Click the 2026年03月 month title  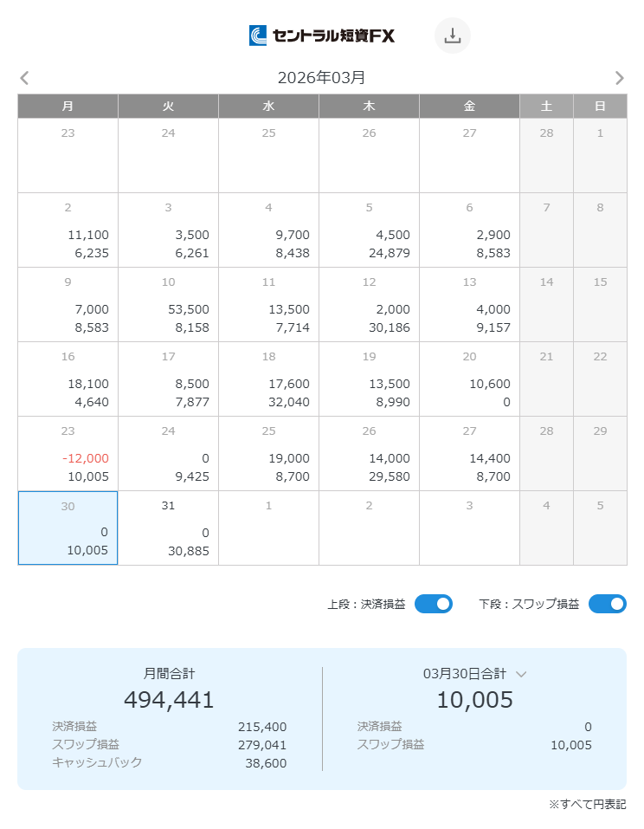(322, 78)
